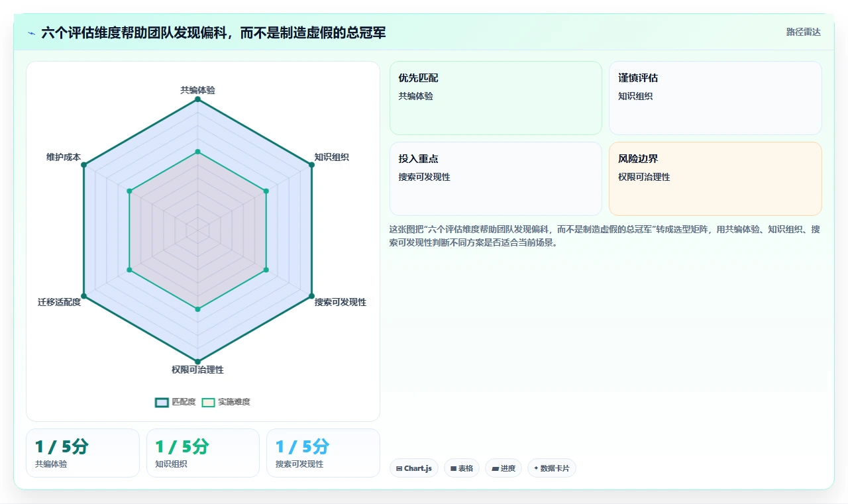Screen dimensions: 848x504
Task: Click the Chart.js tag
Action: (414, 468)
